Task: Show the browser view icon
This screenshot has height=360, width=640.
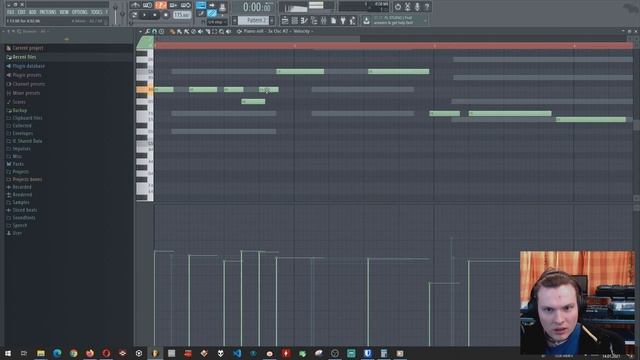Action: 314,20
